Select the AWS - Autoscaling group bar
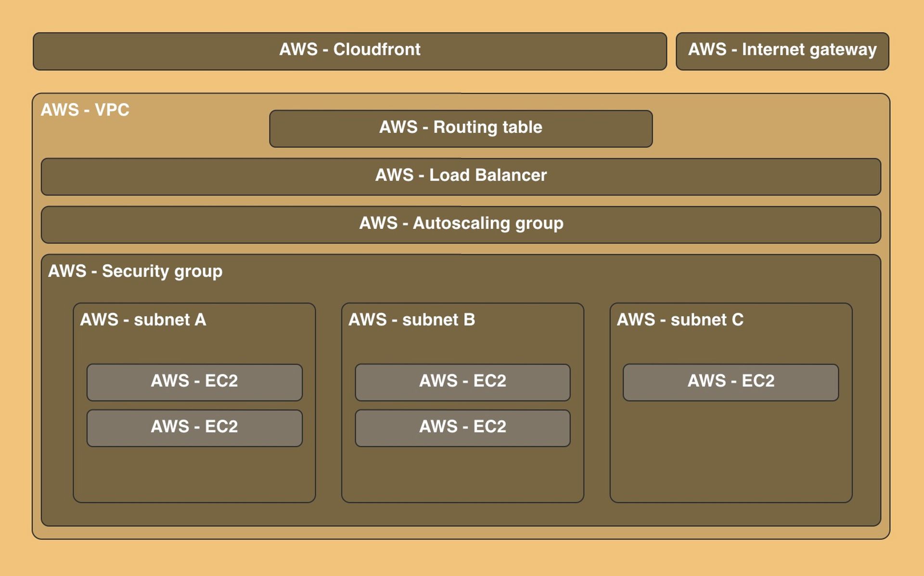 click(x=461, y=224)
